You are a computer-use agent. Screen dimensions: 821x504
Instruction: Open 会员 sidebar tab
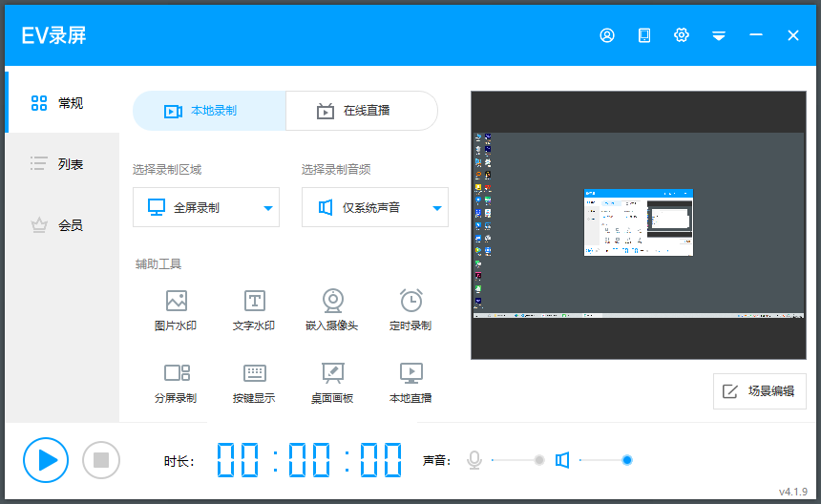[63, 225]
